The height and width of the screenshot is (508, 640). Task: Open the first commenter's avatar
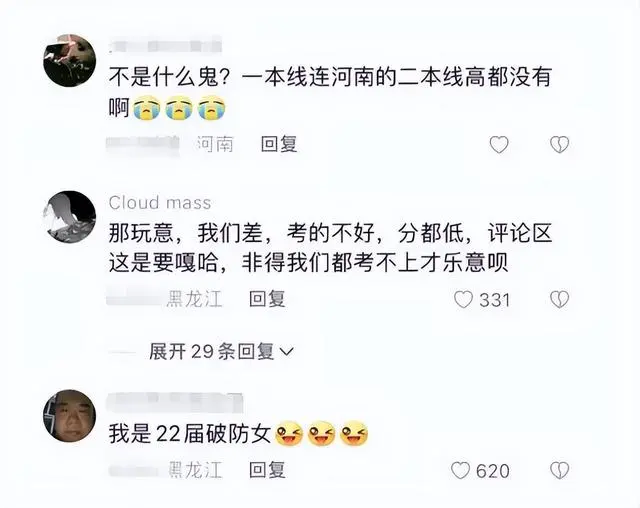point(69,60)
